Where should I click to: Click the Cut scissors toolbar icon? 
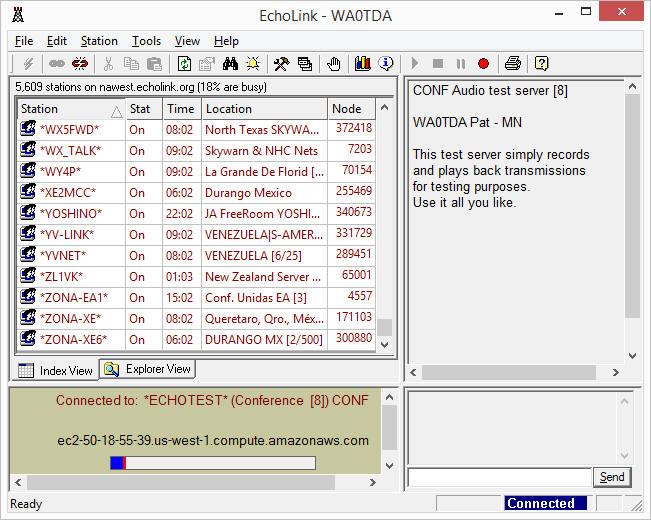[x=108, y=64]
